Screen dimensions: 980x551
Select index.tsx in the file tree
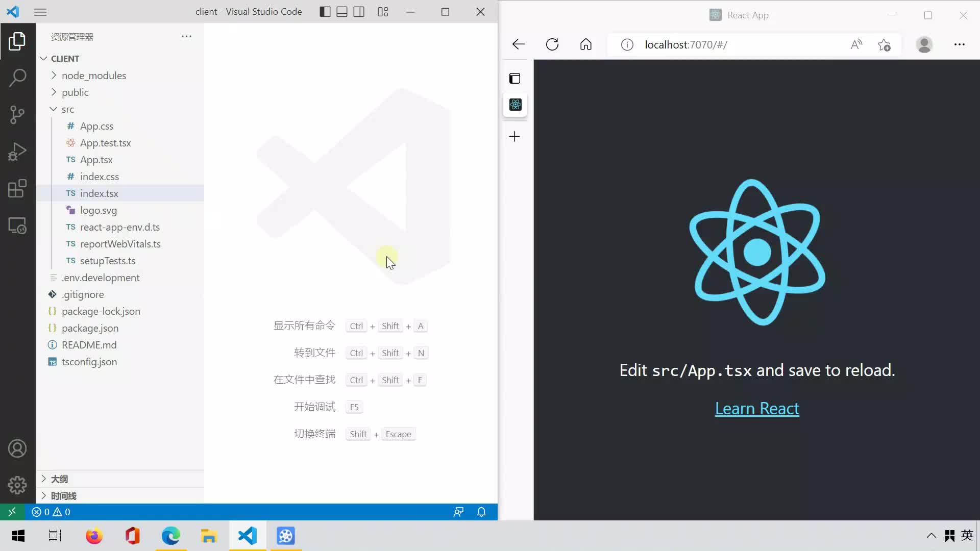point(120,193)
